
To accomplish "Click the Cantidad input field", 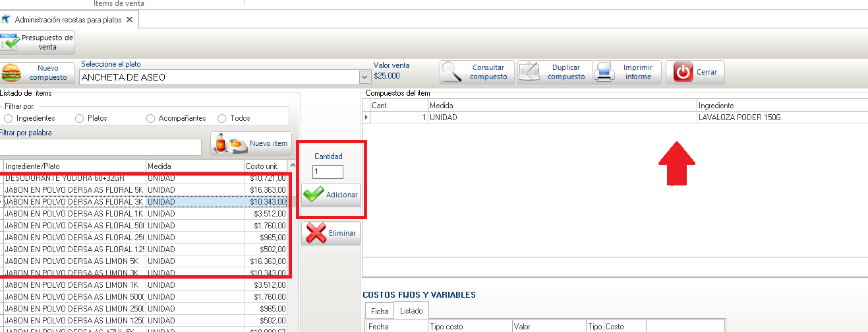I will tap(328, 172).
